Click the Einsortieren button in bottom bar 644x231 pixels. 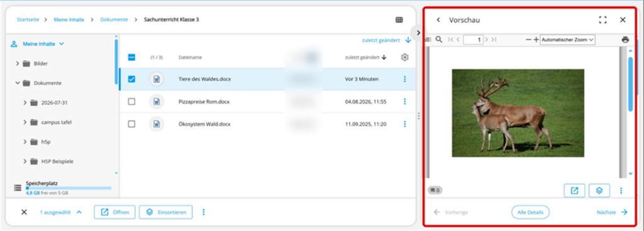pos(165,212)
